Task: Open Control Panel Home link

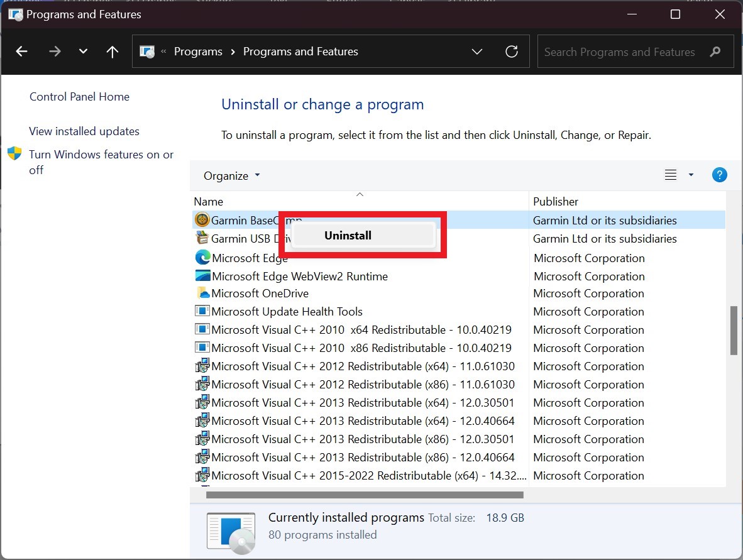Action: pyautogui.click(x=80, y=97)
